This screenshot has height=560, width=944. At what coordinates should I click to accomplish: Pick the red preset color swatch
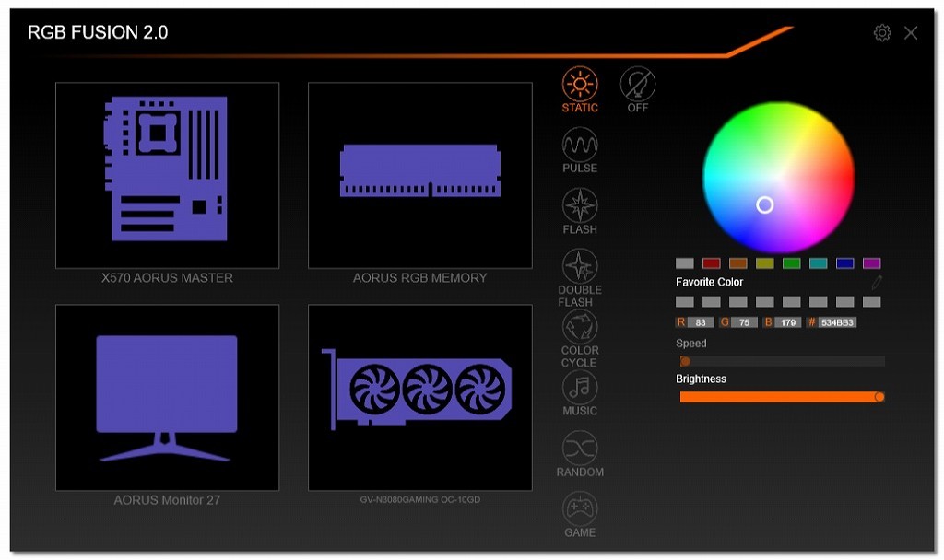pos(711,262)
